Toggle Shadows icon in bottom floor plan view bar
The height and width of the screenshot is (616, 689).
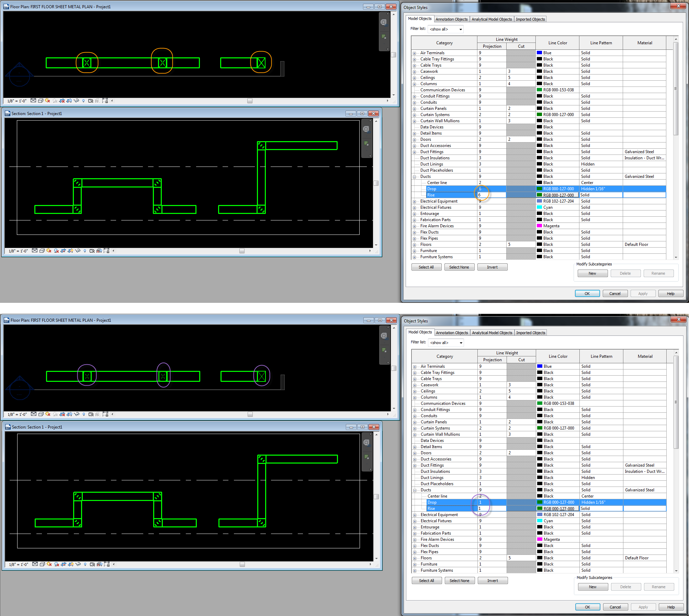(55, 414)
